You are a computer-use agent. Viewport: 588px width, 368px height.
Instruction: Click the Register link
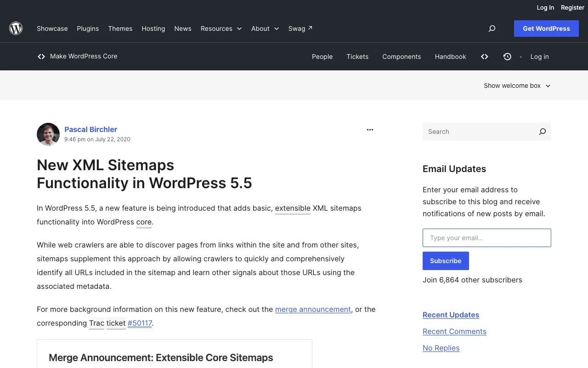pyautogui.click(x=572, y=7)
